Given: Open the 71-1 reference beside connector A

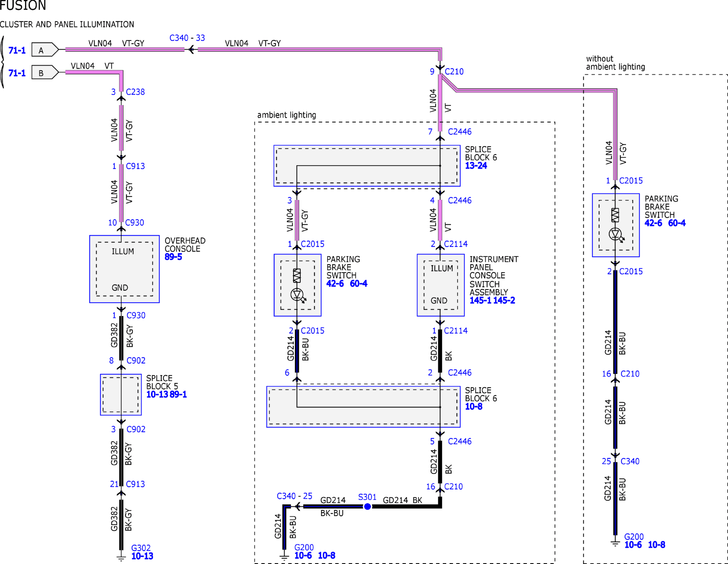Looking at the screenshot, I should tap(17, 50).
